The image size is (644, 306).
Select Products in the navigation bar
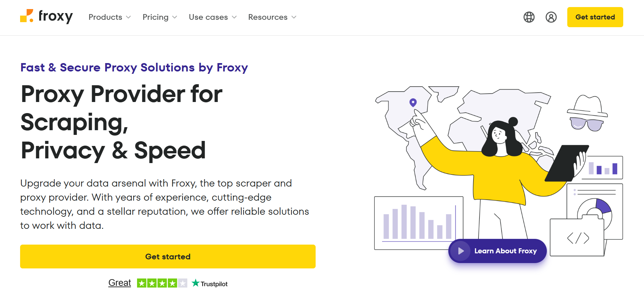105,17
